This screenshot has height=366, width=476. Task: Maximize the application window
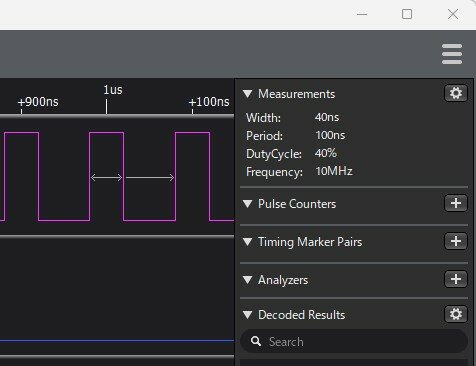tap(407, 14)
